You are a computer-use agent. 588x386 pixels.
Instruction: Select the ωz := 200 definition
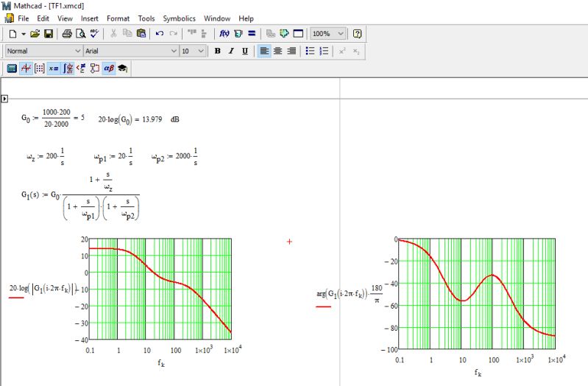46,157
